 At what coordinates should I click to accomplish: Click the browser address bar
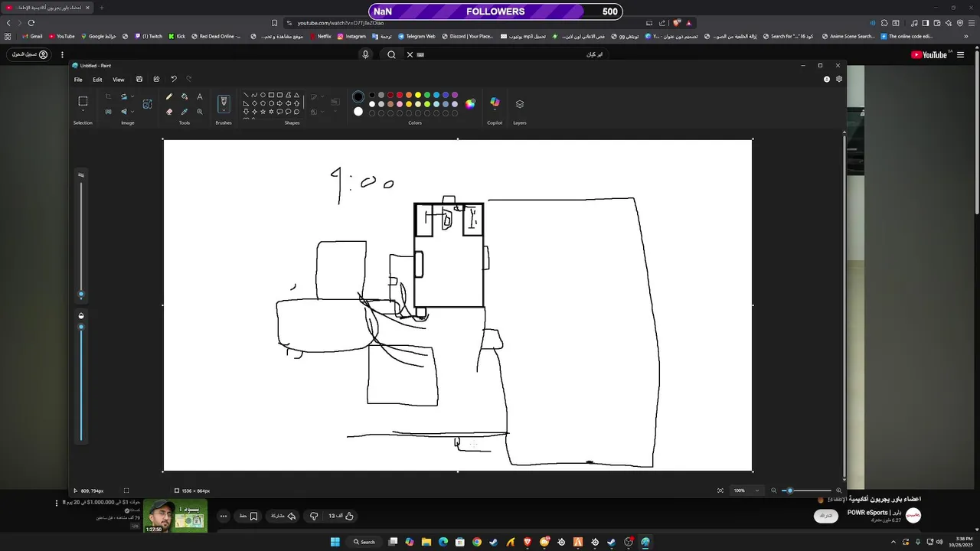tap(467, 23)
